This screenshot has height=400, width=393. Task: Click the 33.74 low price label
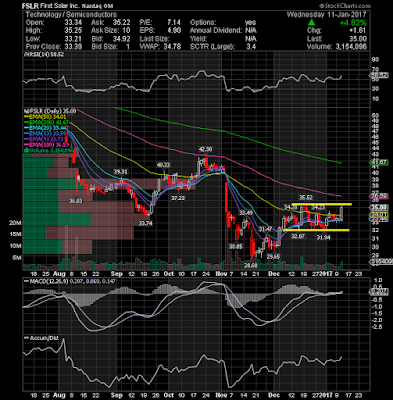145,224
